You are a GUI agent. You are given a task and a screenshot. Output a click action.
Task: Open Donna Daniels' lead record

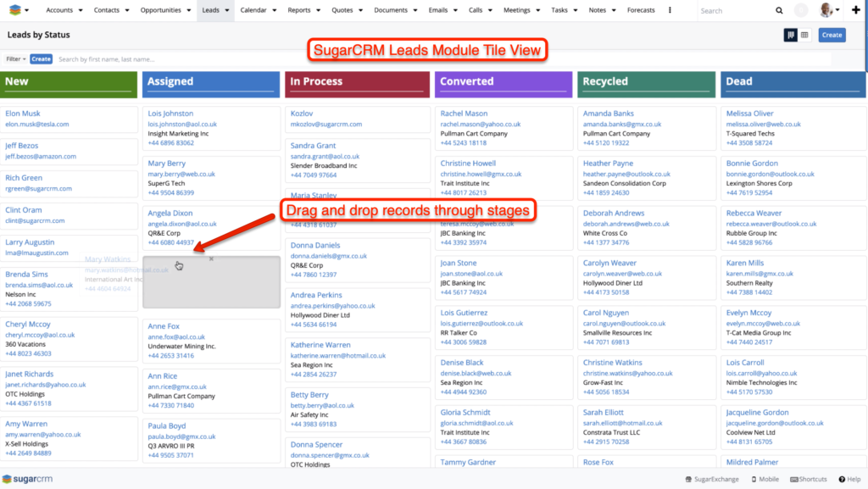(315, 245)
